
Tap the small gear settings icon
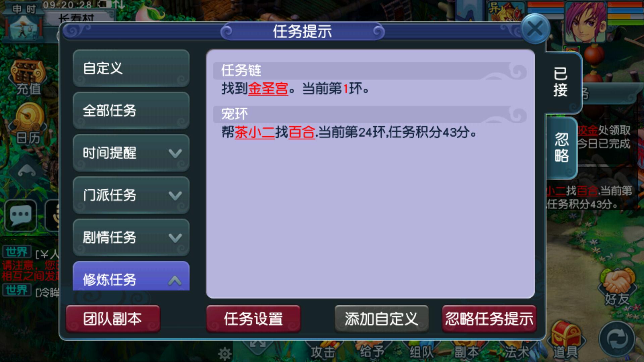[224, 354]
